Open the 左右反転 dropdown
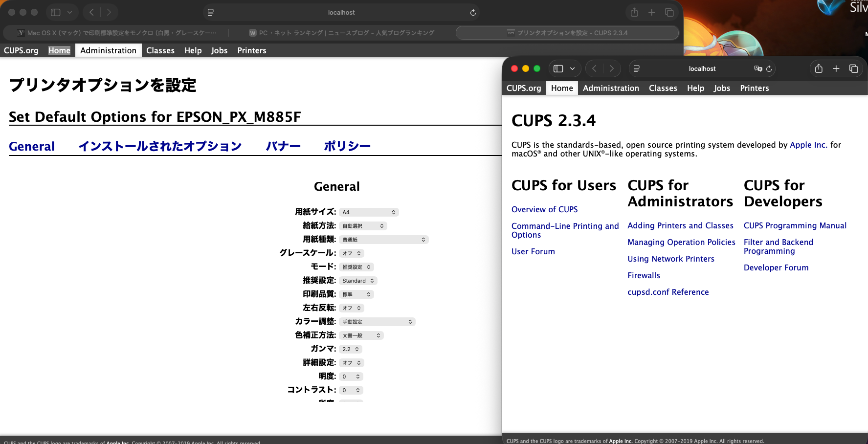Image resolution: width=868 pixels, height=444 pixels. coord(352,308)
